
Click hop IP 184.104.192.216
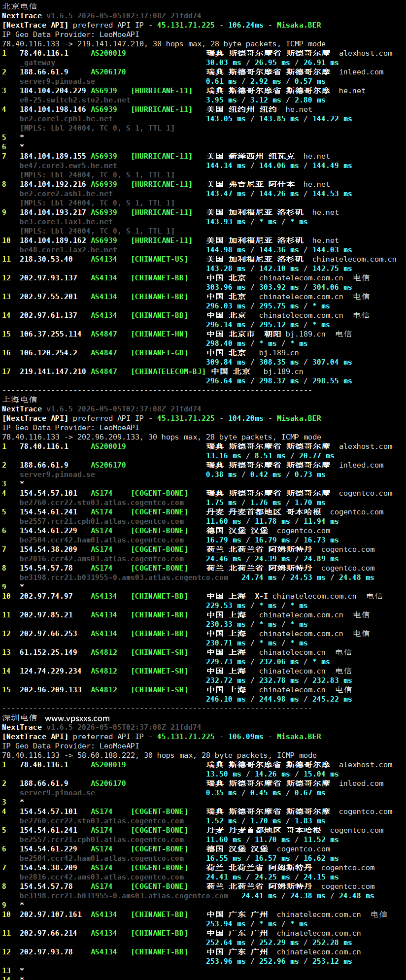[53, 184]
